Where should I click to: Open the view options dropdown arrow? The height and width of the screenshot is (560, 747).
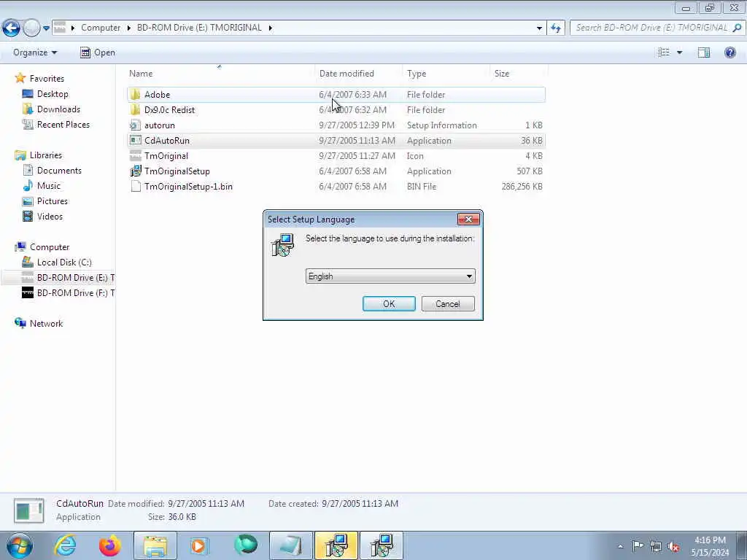(679, 52)
